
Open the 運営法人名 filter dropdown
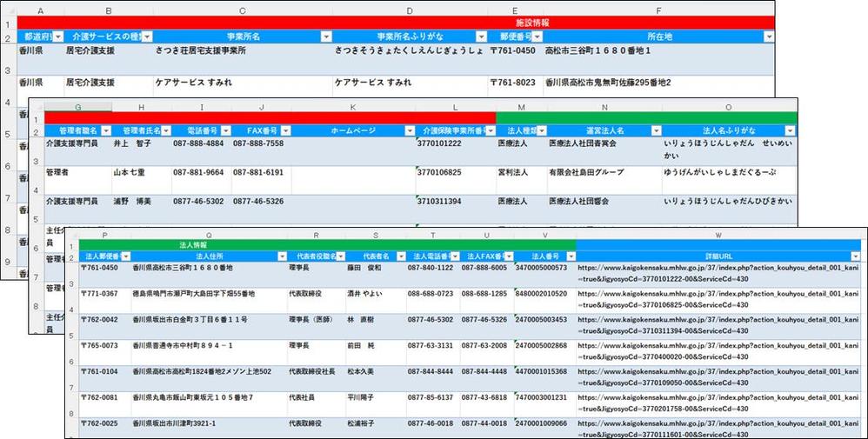(x=656, y=130)
